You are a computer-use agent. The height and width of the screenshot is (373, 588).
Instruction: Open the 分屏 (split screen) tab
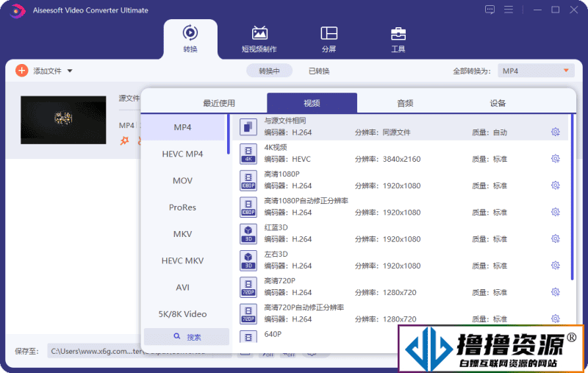[x=329, y=39]
